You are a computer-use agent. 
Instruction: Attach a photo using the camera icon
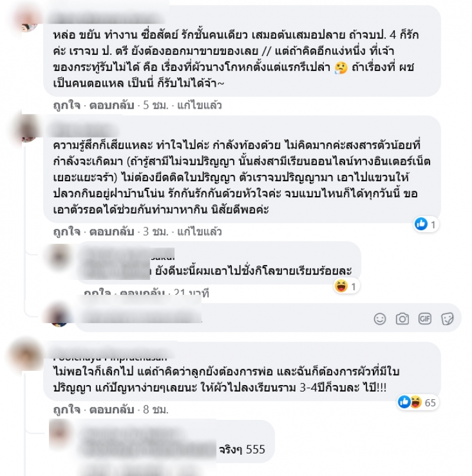pos(402,319)
